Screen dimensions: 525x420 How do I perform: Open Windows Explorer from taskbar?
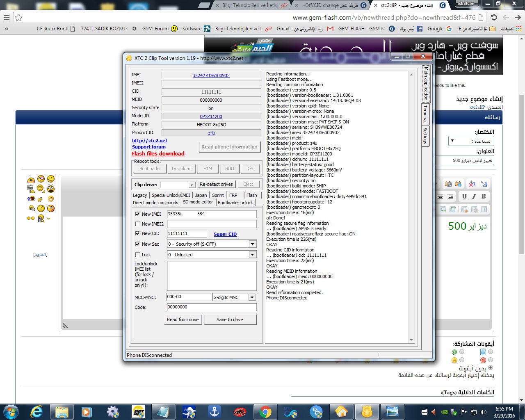(62, 411)
